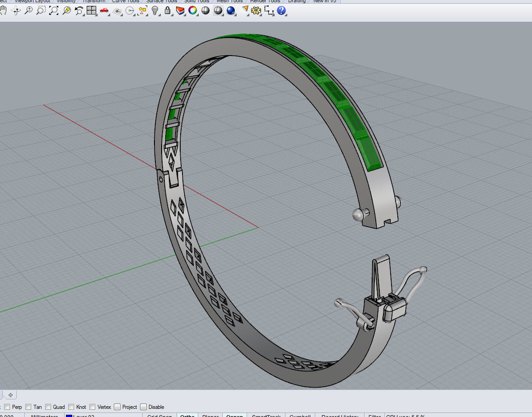Toggle Gumball in the status bar

click(300, 415)
